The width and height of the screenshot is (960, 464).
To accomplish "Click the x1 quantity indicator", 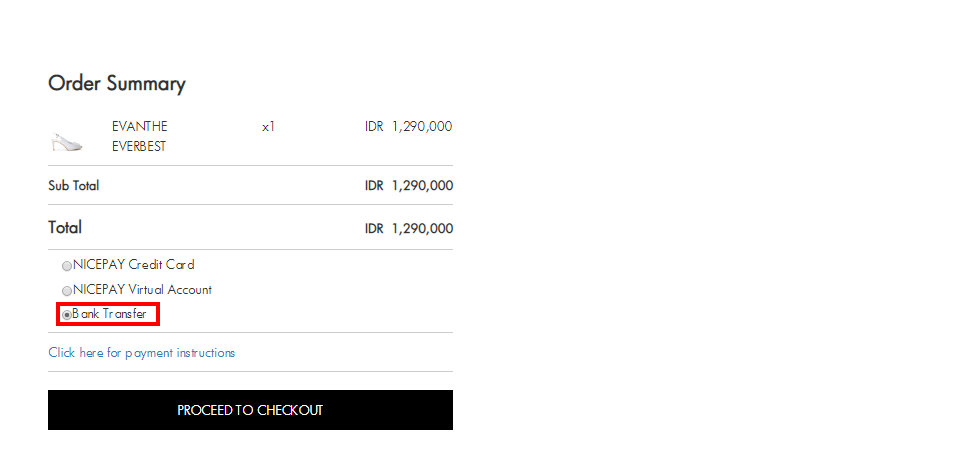I will (268, 127).
